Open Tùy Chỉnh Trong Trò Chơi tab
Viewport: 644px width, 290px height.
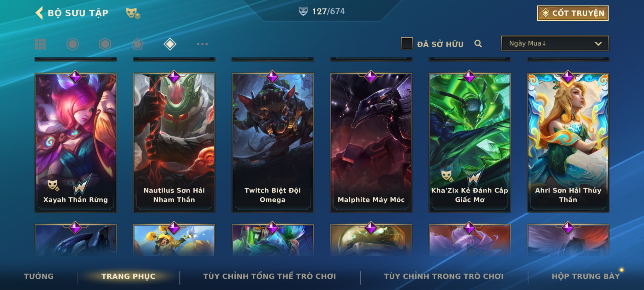click(x=444, y=276)
